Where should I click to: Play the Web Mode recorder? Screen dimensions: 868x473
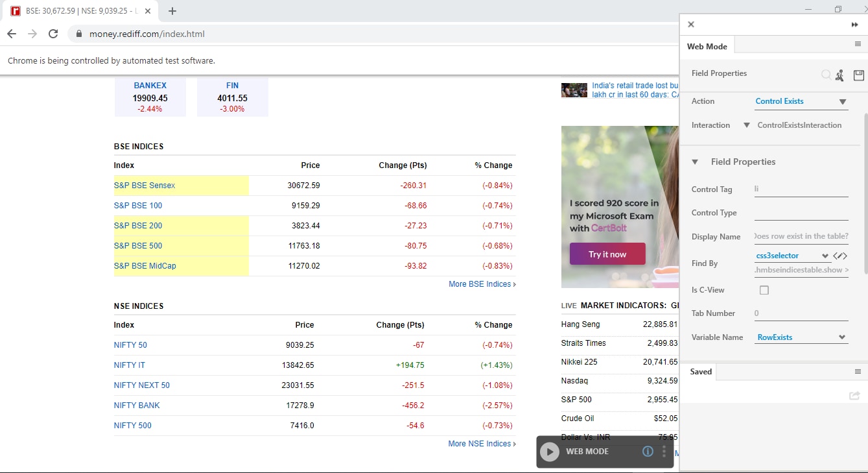550,452
